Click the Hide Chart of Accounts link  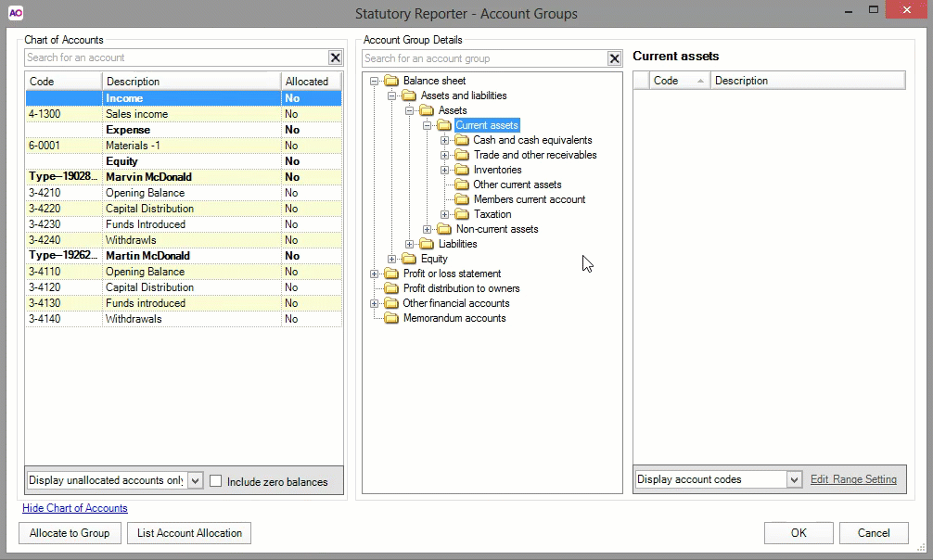click(75, 508)
